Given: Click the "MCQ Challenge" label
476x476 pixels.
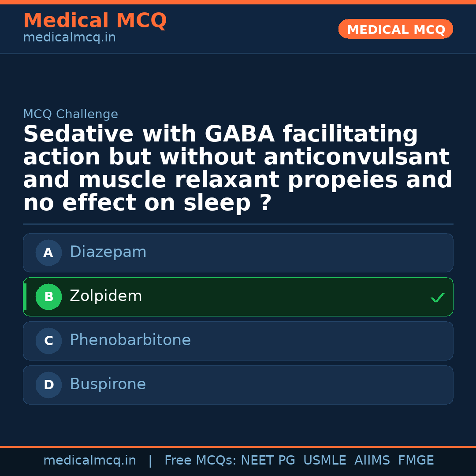Looking at the screenshot, I should (71, 115).
